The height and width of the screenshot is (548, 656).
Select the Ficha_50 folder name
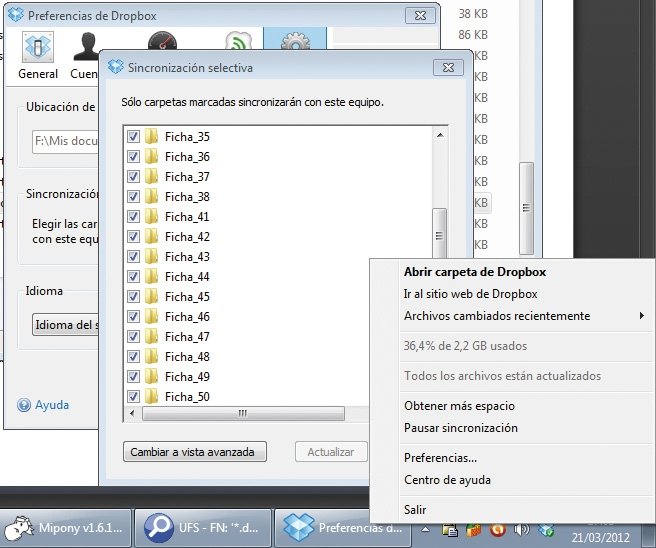click(x=187, y=397)
